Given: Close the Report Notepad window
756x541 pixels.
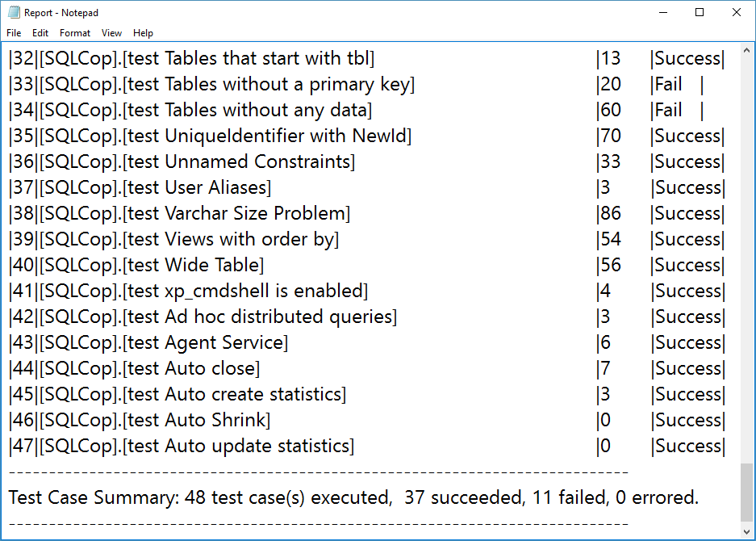Looking at the screenshot, I should 736,13.
